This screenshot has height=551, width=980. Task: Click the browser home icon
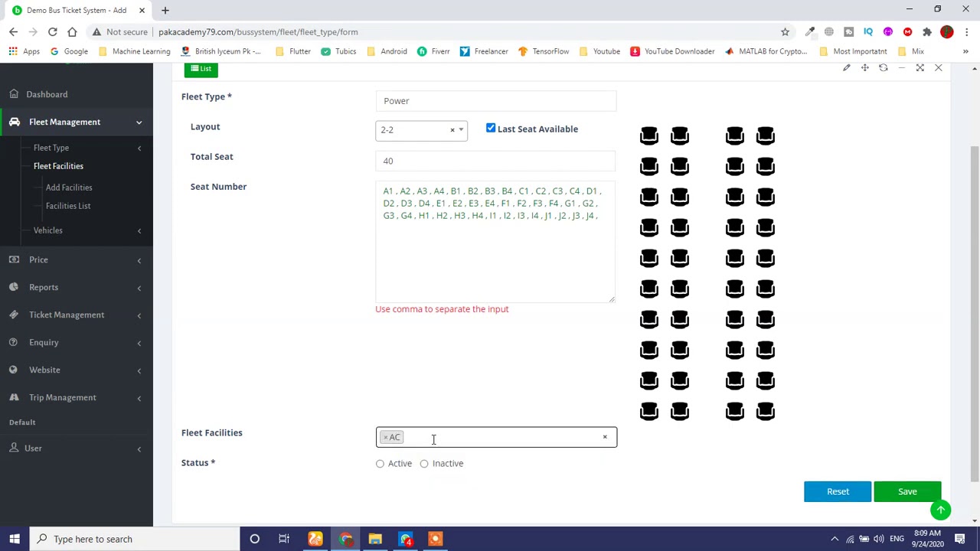[x=72, y=32]
